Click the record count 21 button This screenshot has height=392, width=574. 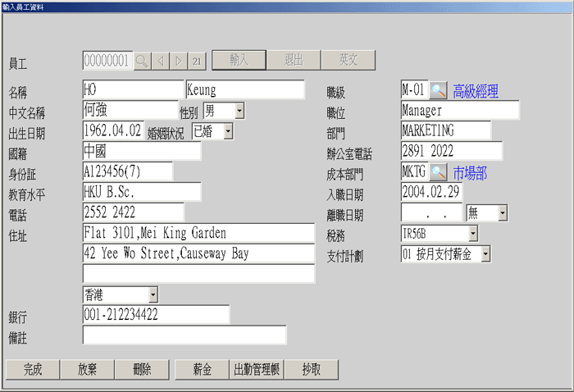click(197, 61)
